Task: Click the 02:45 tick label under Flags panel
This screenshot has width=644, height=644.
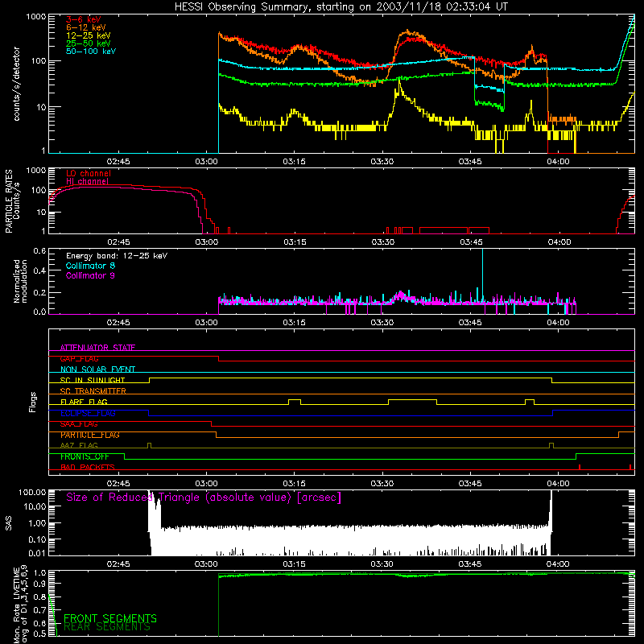Action: click(118, 484)
